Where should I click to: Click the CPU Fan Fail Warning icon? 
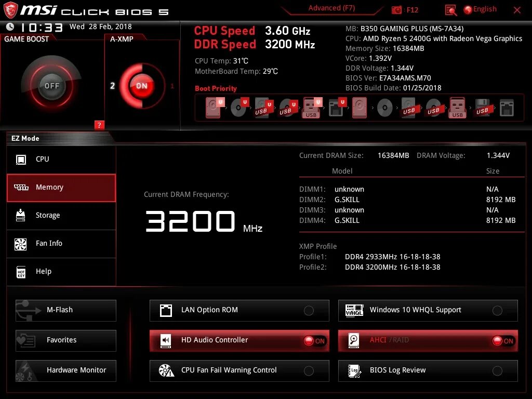(x=166, y=370)
